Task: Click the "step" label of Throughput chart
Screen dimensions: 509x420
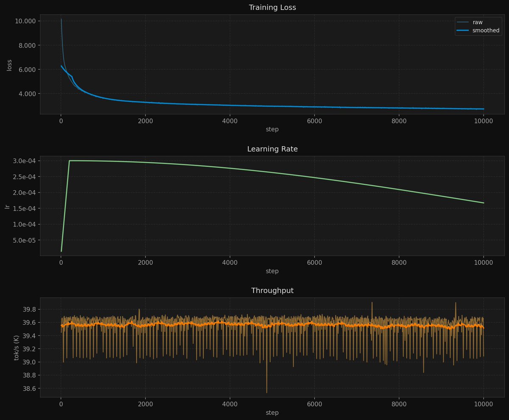Action: [272, 412]
